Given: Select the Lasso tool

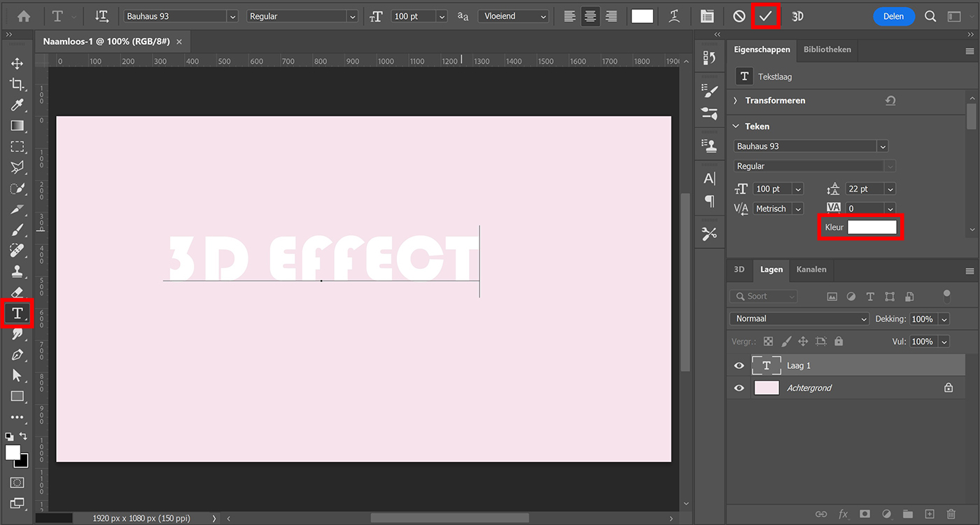Looking at the screenshot, I should pos(17,167).
